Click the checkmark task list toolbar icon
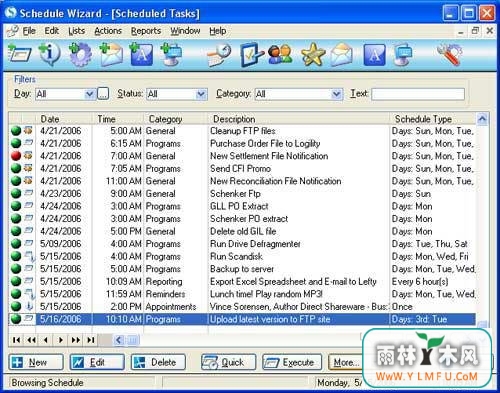The width and height of the screenshot is (500, 393). click(x=252, y=54)
